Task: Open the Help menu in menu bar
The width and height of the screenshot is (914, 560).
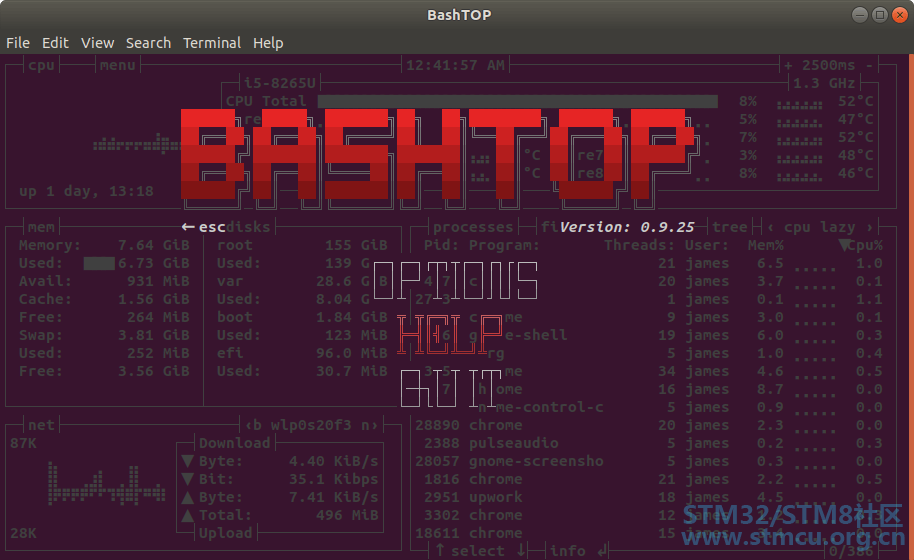Action: pyautogui.click(x=268, y=43)
